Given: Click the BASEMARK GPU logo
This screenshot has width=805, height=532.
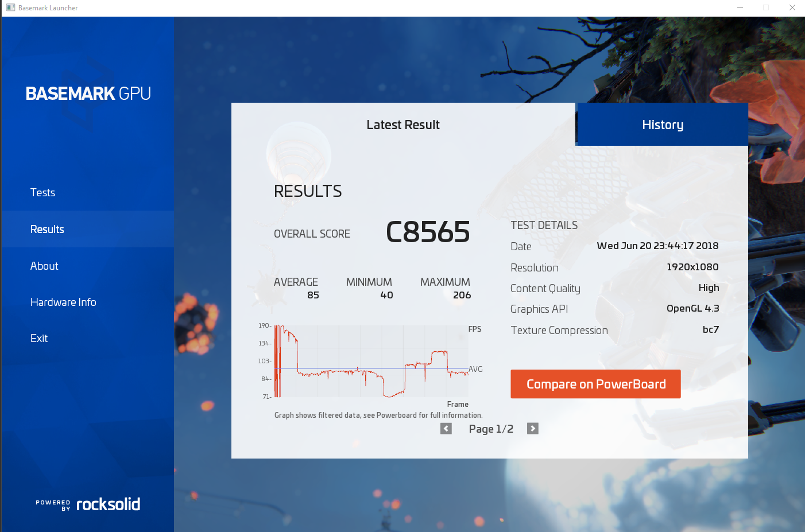Looking at the screenshot, I should [88, 93].
